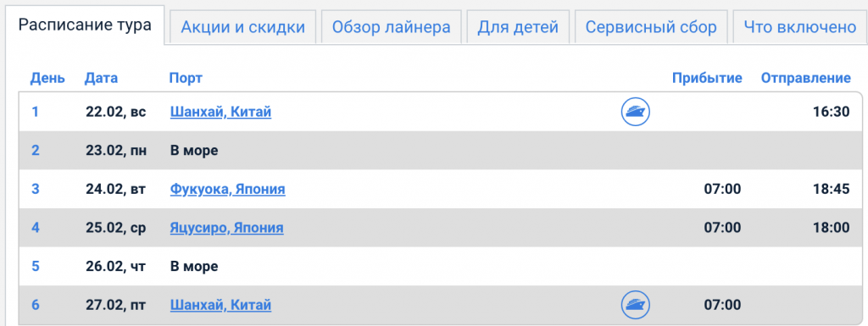Select day number 3 in schedule
This screenshot has height=326, width=868.
point(36,190)
